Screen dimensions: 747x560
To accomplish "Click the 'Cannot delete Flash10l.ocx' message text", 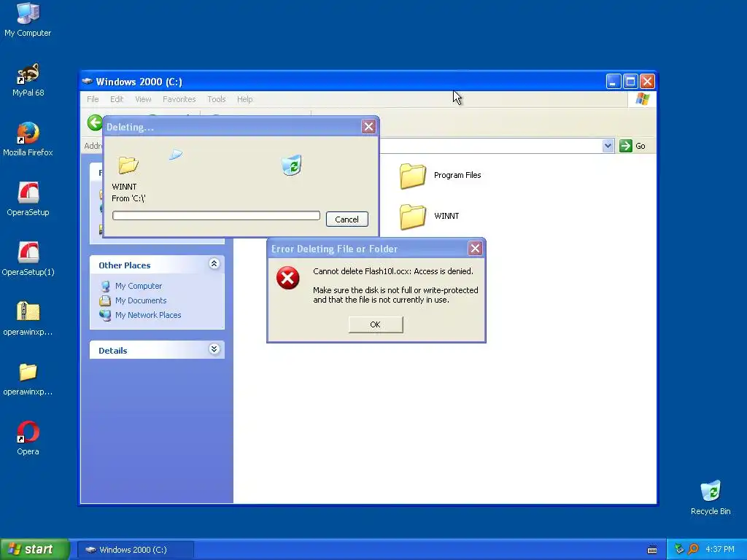I will click(393, 271).
